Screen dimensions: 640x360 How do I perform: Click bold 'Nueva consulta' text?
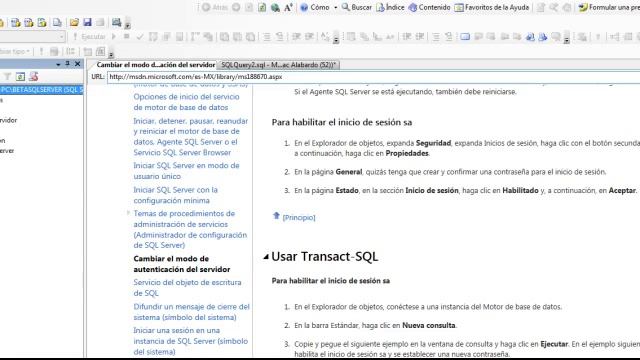click(x=429, y=325)
